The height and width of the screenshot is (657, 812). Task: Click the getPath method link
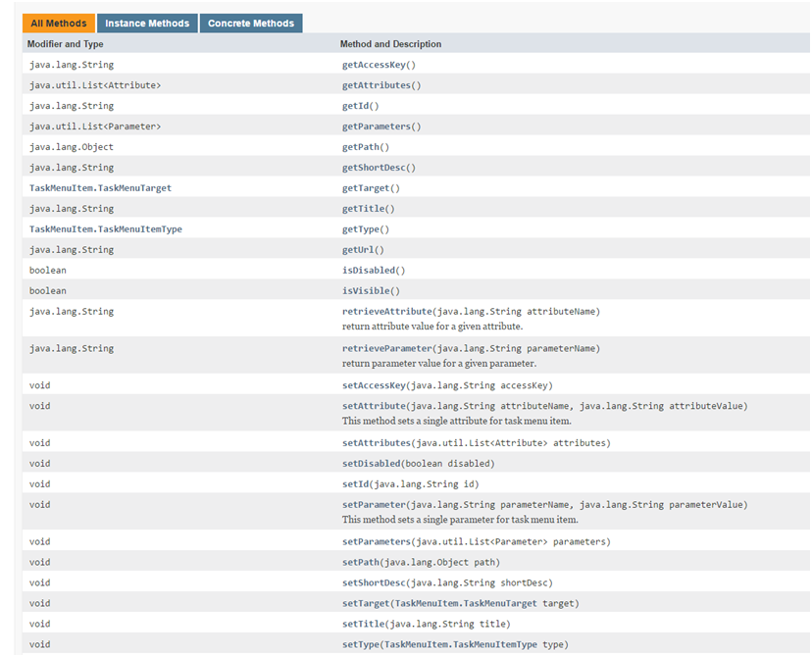[x=366, y=146]
